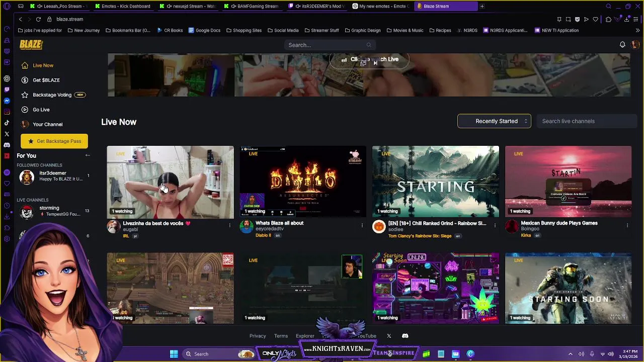
Task: Open the Explorer footer link
Action: pyautogui.click(x=305, y=336)
